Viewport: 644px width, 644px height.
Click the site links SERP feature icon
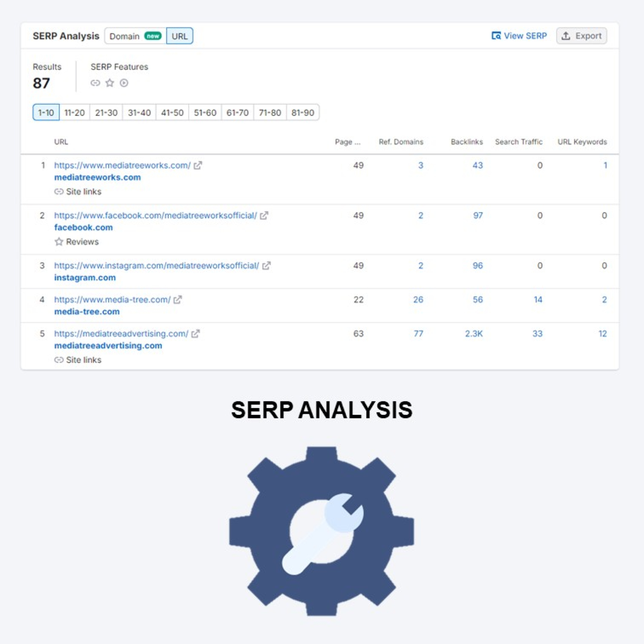pos(95,83)
